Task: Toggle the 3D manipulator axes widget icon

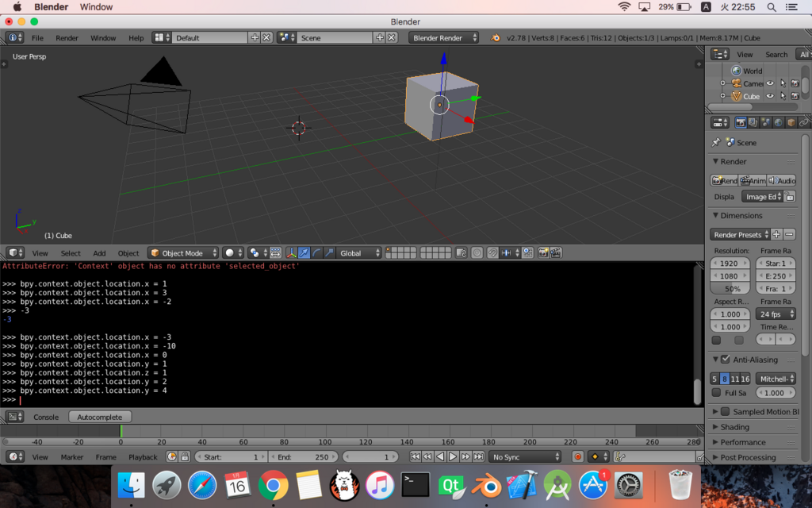Action: pyautogui.click(x=292, y=253)
